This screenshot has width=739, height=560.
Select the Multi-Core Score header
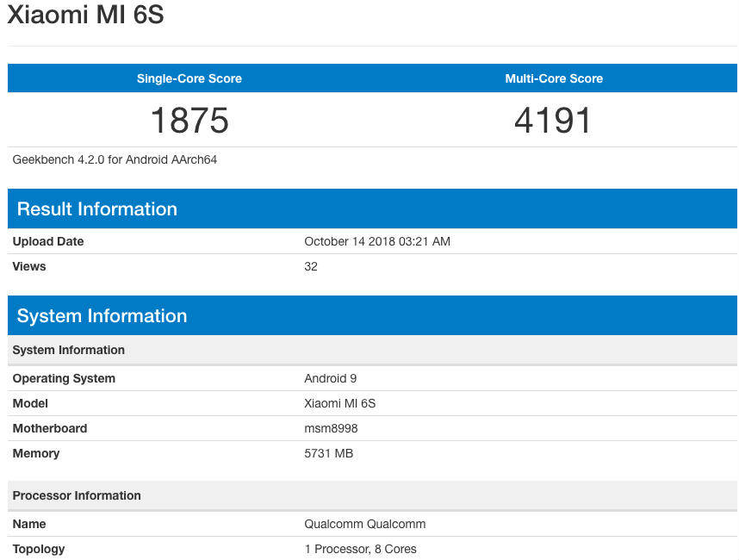554,78
